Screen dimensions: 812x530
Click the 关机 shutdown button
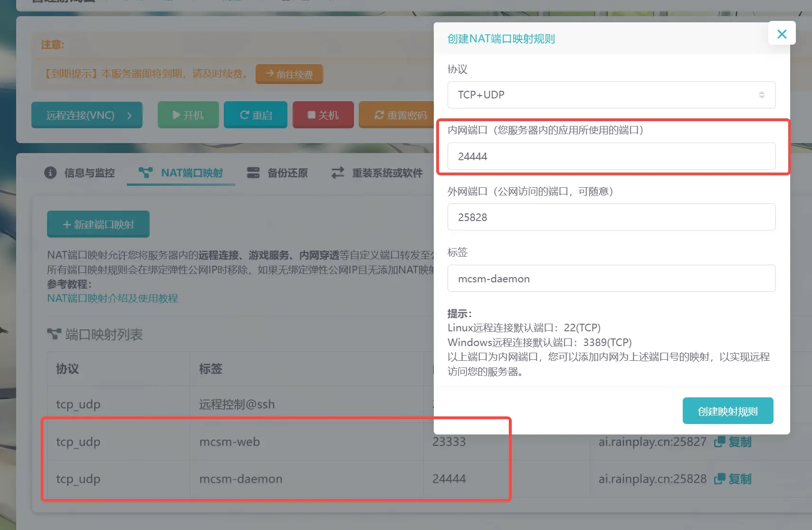(x=323, y=115)
